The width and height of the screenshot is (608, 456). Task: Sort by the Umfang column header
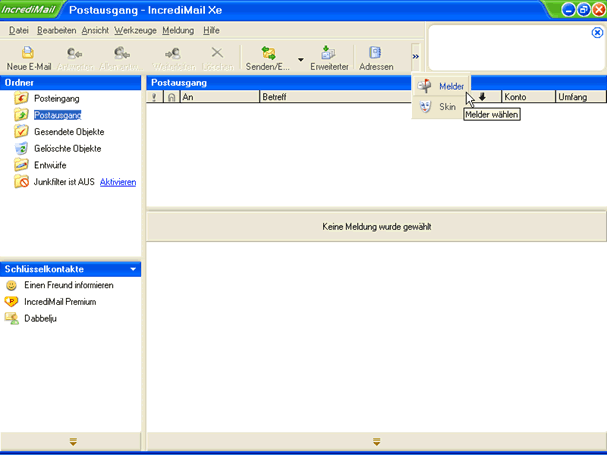click(581, 97)
